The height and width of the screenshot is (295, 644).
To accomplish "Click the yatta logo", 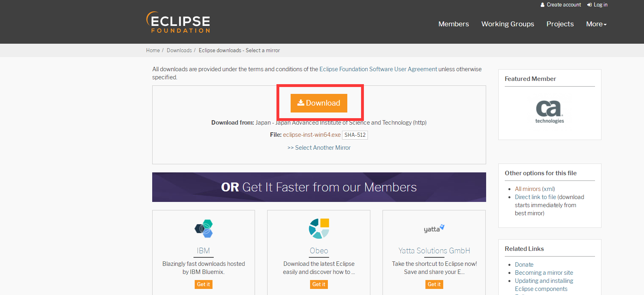I will point(434,229).
